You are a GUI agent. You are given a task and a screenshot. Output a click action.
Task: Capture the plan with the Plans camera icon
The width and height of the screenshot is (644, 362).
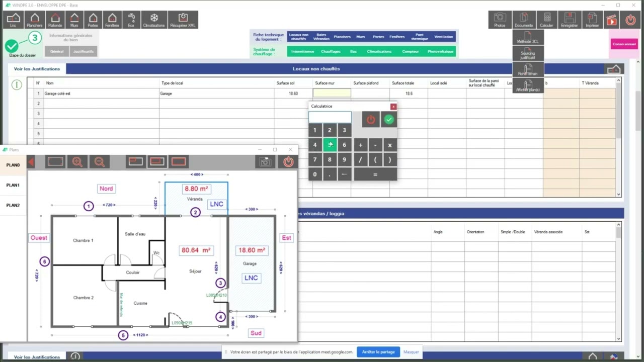click(x=265, y=162)
